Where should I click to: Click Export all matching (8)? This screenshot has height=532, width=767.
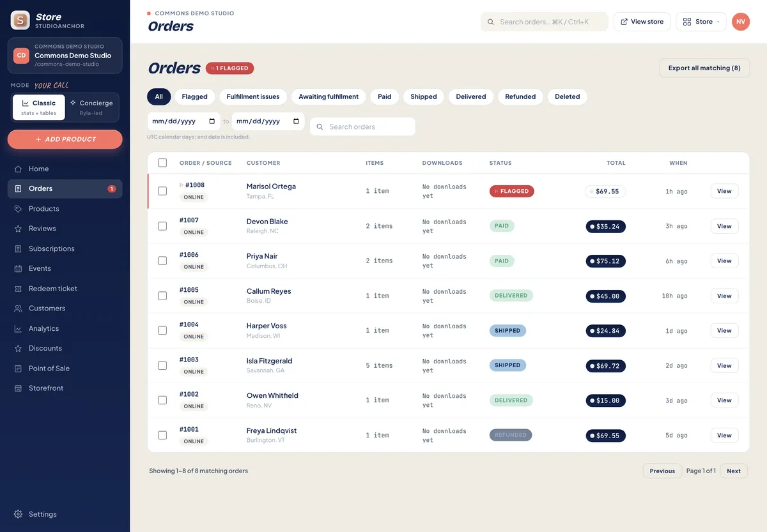(x=704, y=68)
